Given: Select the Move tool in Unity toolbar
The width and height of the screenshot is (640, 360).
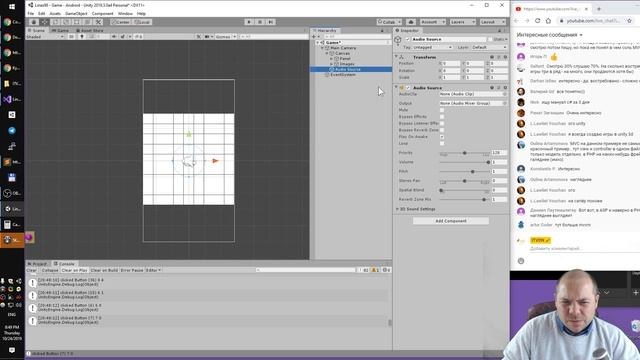Looking at the screenshot, I should [x=44, y=22].
